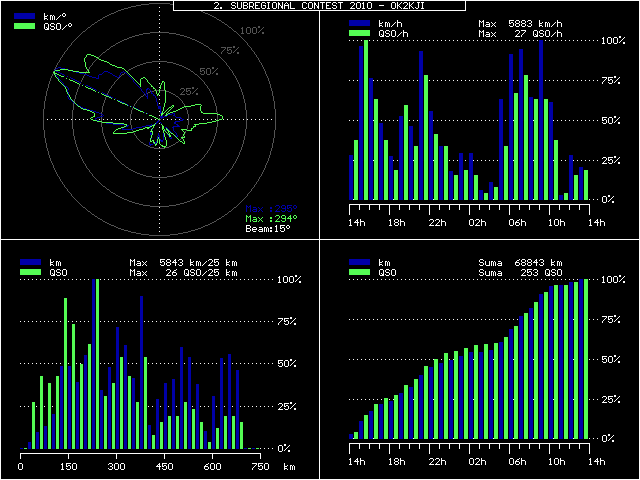Click '50%' on the cumulative chart
The height and width of the screenshot is (480, 640).
point(610,359)
